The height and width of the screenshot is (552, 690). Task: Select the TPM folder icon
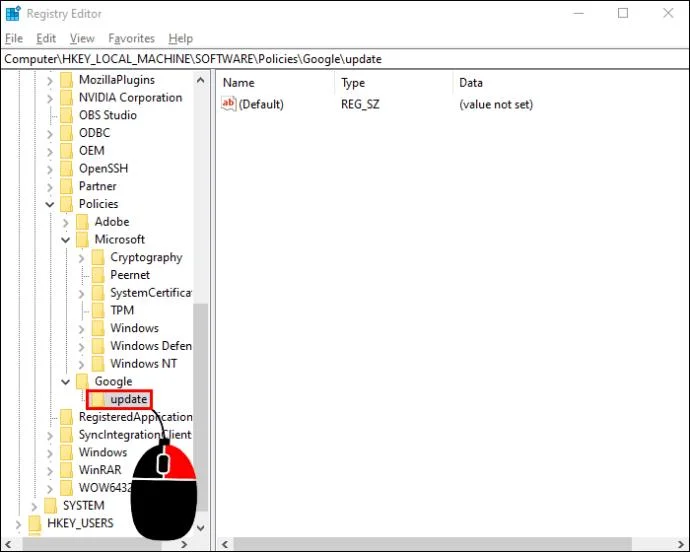98,310
